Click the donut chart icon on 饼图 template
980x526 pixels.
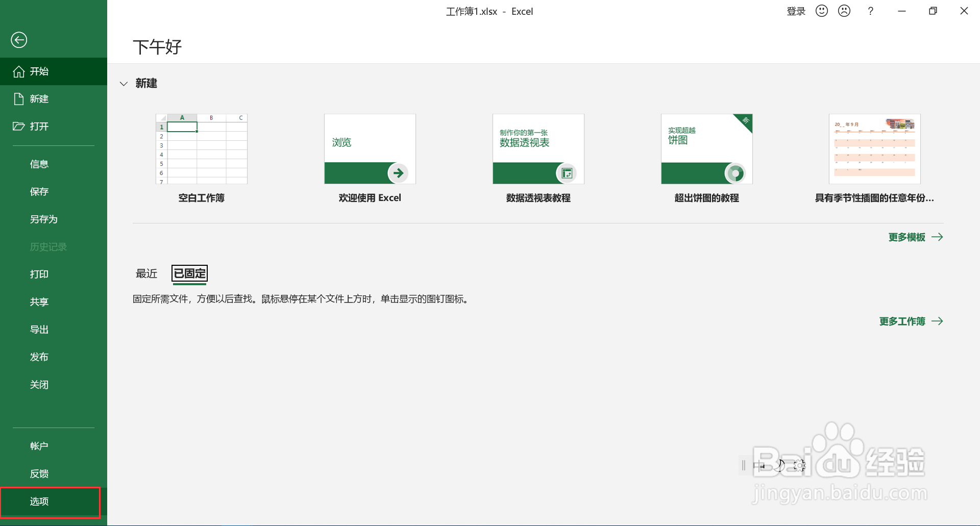[735, 173]
